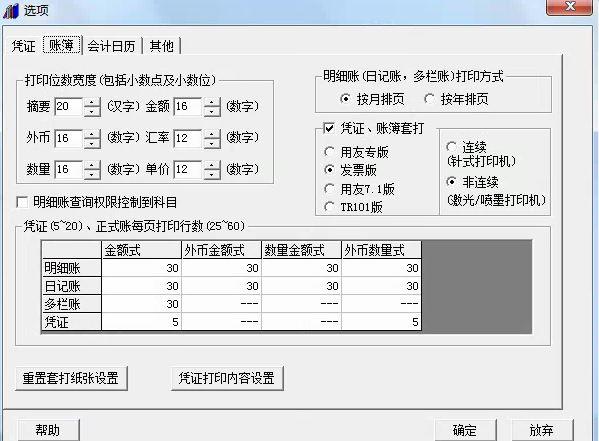Screen dimensions: 599x441
Task: Click the 汇率 width input field
Action: click(188, 138)
